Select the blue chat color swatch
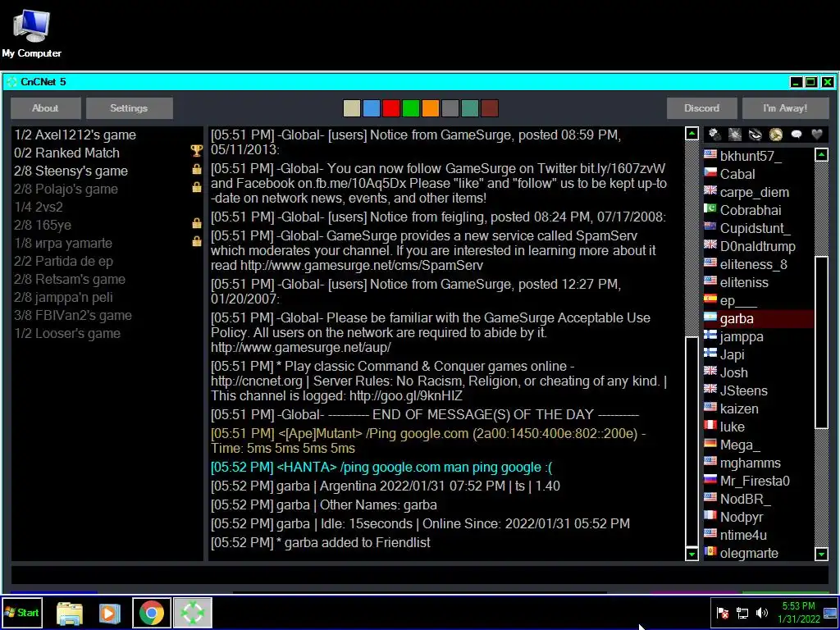The image size is (840, 630). [372, 108]
